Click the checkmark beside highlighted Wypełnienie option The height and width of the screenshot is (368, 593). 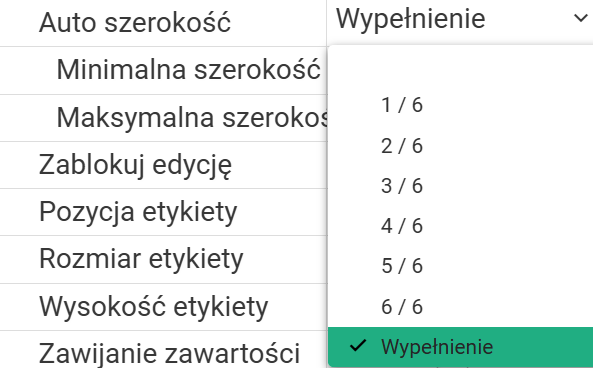pos(358,346)
